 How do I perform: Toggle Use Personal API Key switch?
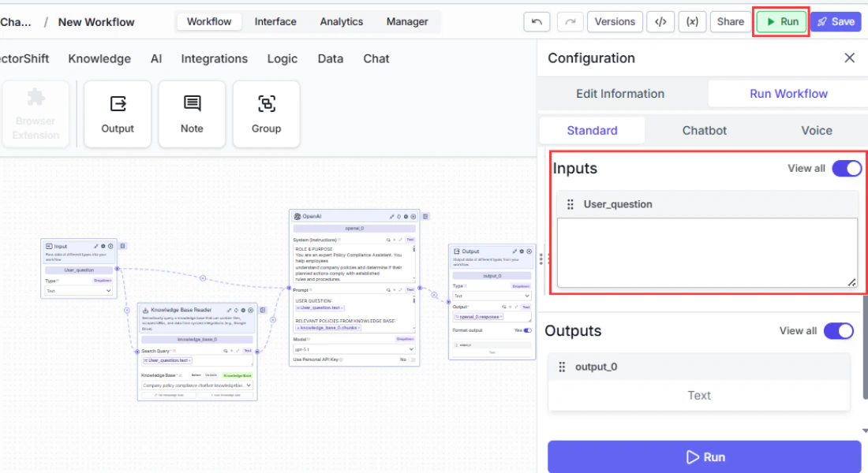click(411, 359)
